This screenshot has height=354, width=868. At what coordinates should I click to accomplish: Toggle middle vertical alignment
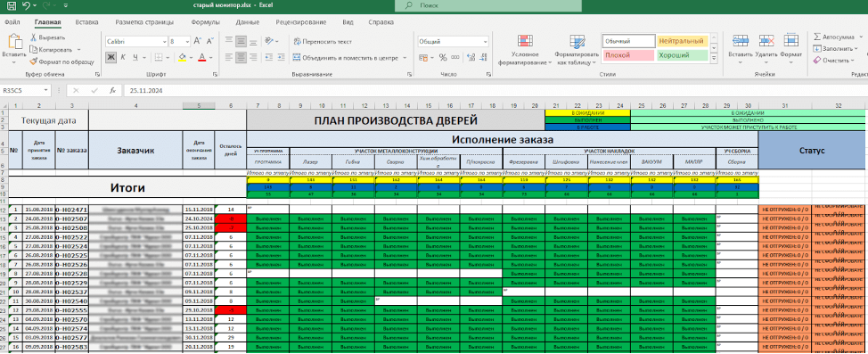pos(241,41)
